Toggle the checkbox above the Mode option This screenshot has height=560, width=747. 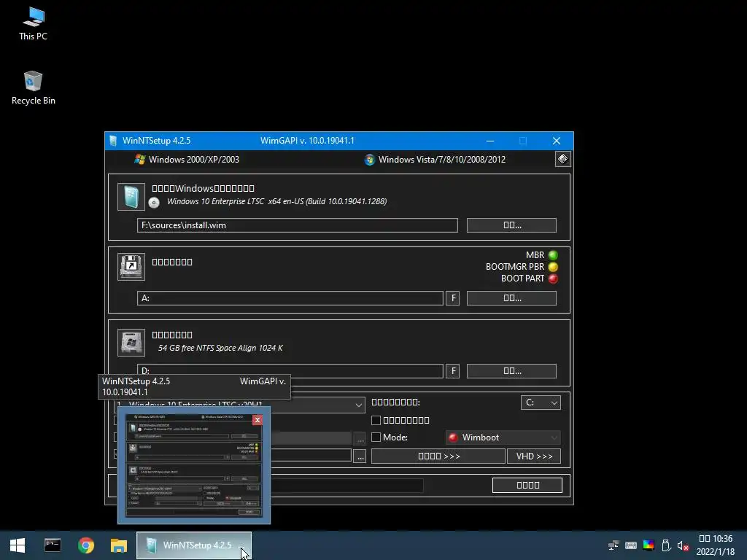point(376,420)
